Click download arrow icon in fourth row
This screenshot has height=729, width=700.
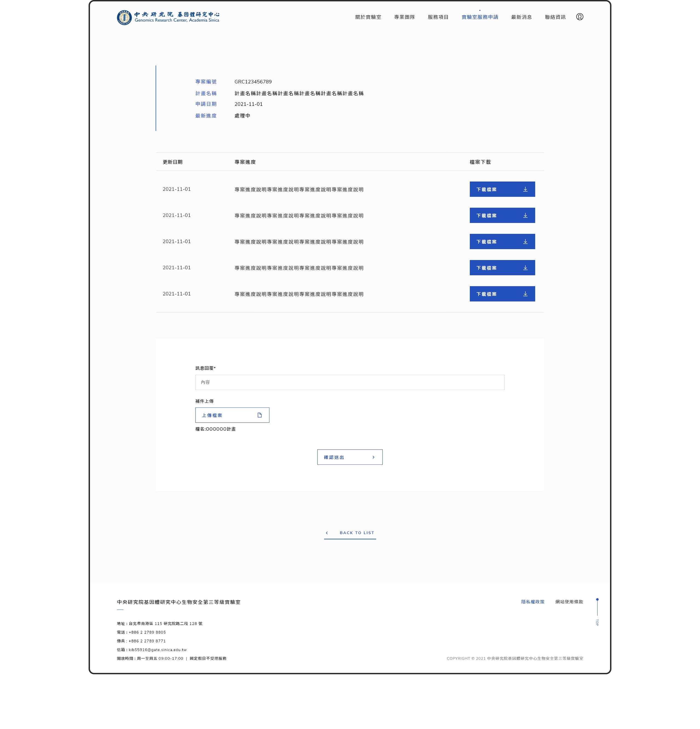click(525, 268)
